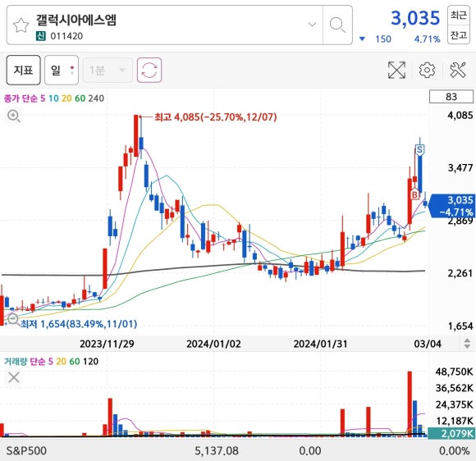
Task: Click the 신 credit badge icon
Action: coord(41,36)
